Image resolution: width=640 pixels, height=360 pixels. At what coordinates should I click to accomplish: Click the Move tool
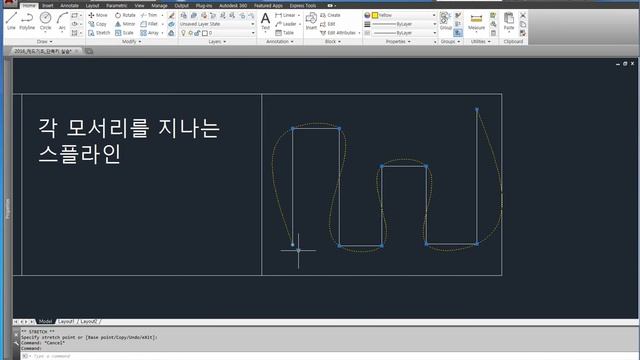coord(98,15)
